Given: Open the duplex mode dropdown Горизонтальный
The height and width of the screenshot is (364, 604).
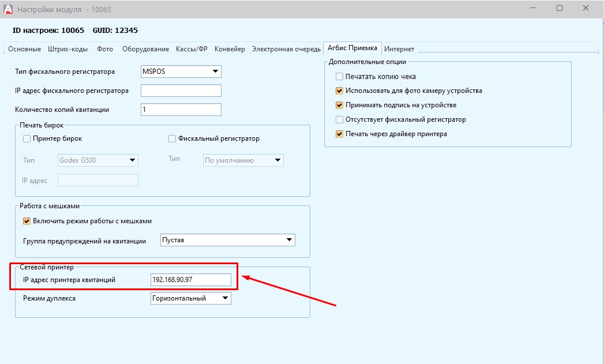Looking at the screenshot, I should 191,298.
